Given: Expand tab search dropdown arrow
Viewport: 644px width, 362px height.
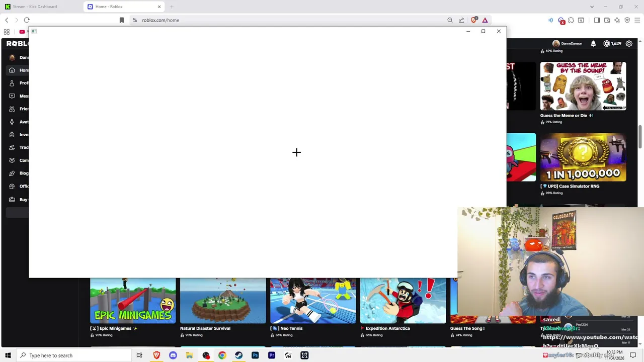Looking at the screenshot, I should click(x=592, y=7).
